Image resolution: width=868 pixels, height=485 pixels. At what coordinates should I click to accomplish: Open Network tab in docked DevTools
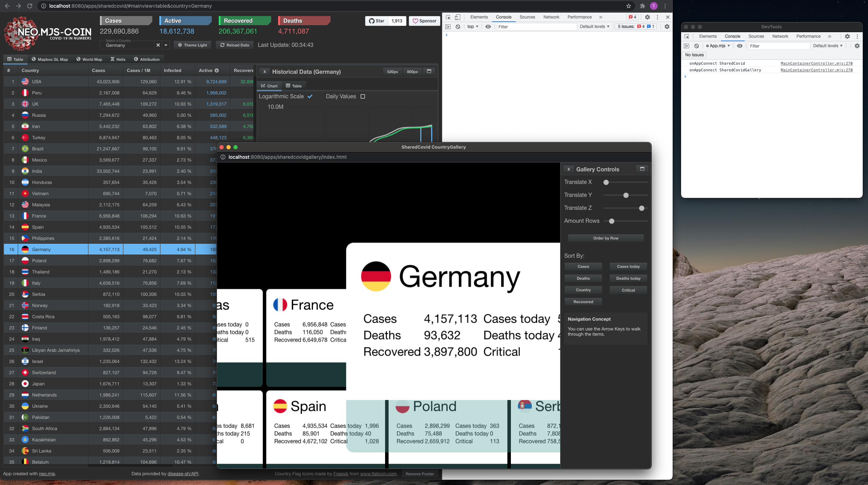tap(551, 17)
